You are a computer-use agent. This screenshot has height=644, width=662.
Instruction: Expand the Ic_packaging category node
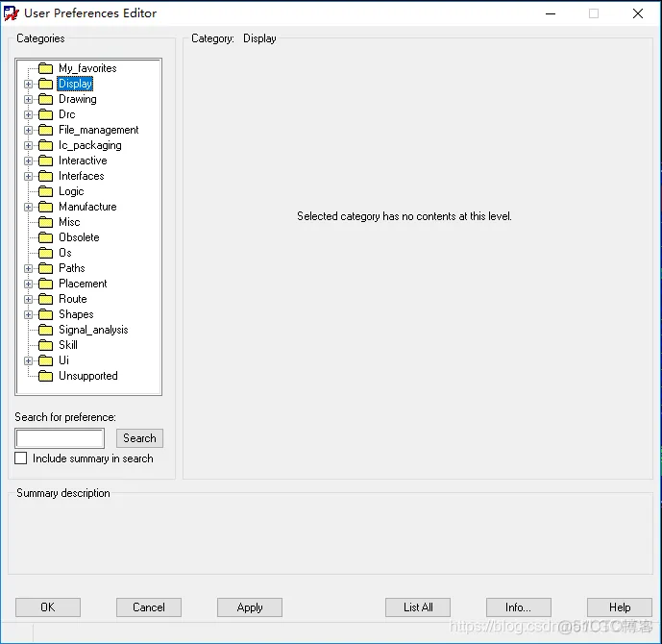click(28, 146)
